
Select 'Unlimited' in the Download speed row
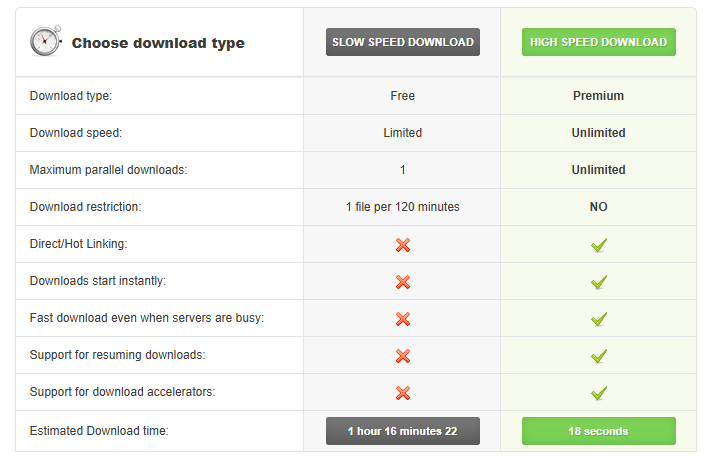599,133
